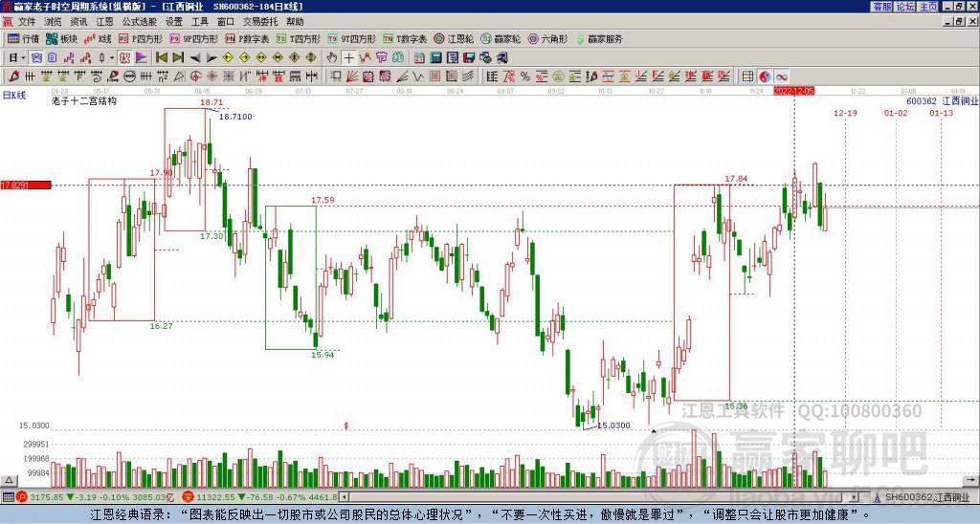The width and height of the screenshot is (980, 524).
Task: Click the 客服 customer service link
Action: (881, 7)
